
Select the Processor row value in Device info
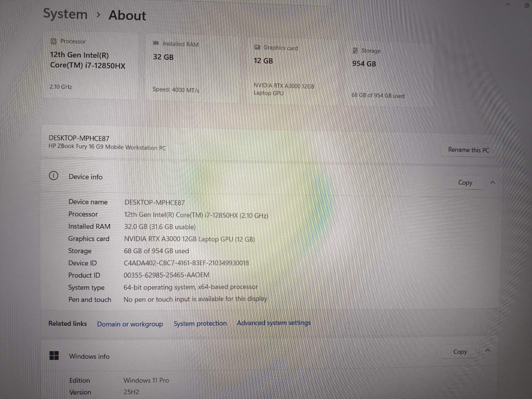[196, 215]
